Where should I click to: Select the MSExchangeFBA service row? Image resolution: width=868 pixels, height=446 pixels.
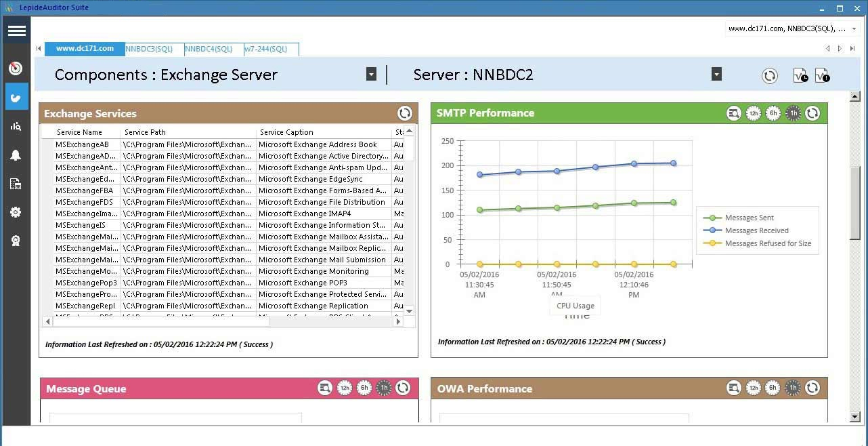(x=222, y=190)
